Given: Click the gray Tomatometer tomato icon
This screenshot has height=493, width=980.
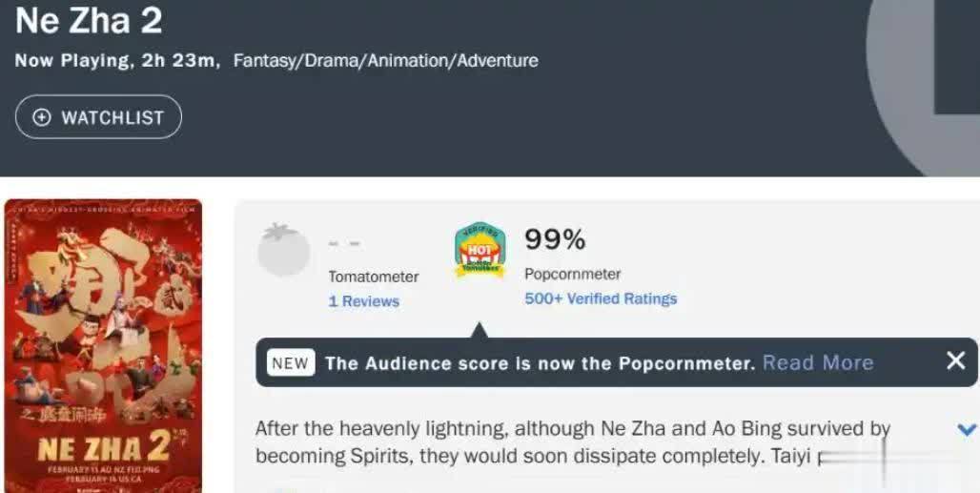Looking at the screenshot, I should click(284, 250).
